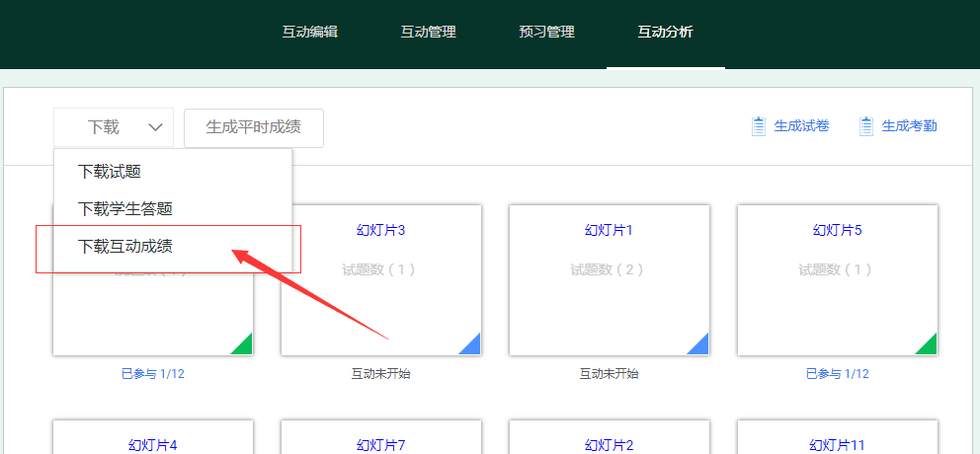Viewport: 980px width, 454px height.
Task: Pick the highlighted 下载互动成绩 option
Action: (125, 247)
